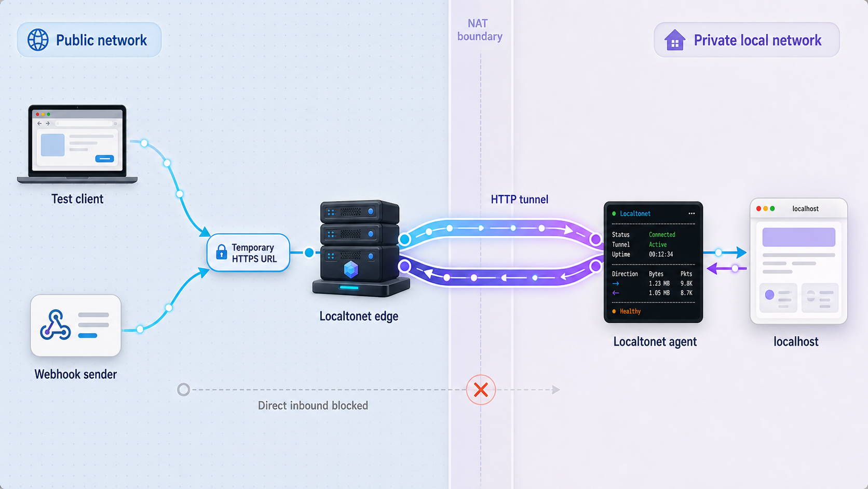Click the green traffic light on localhost window

click(772, 208)
